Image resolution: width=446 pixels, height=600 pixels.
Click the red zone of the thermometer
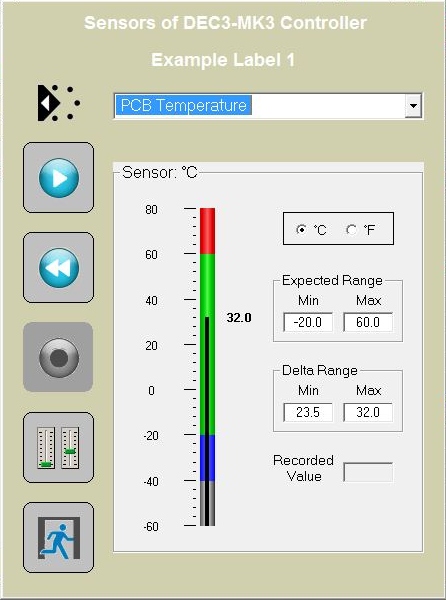[207, 231]
